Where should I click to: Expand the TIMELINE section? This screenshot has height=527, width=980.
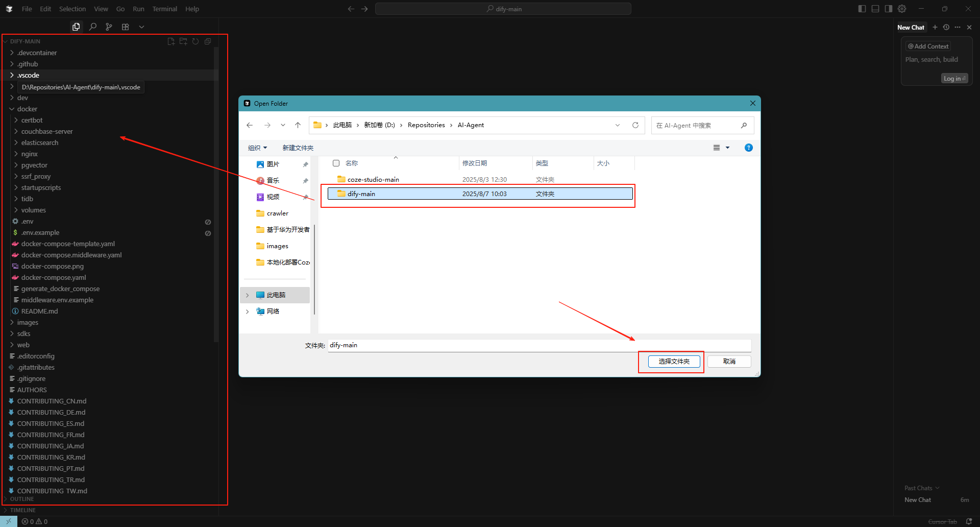click(23, 510)
